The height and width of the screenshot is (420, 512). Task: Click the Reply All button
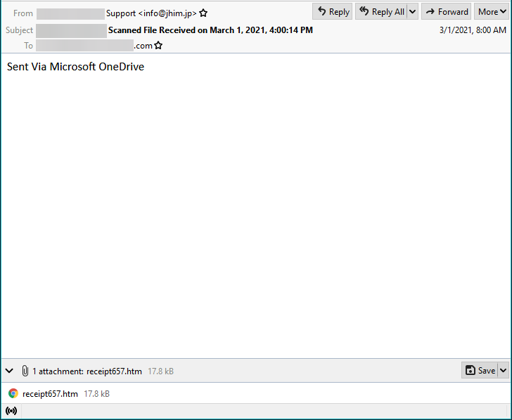[x=380, y=11]
